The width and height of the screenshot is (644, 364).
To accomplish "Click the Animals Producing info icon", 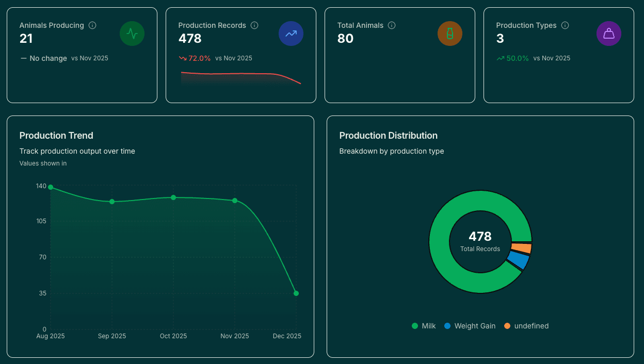I will click(92, 25).
